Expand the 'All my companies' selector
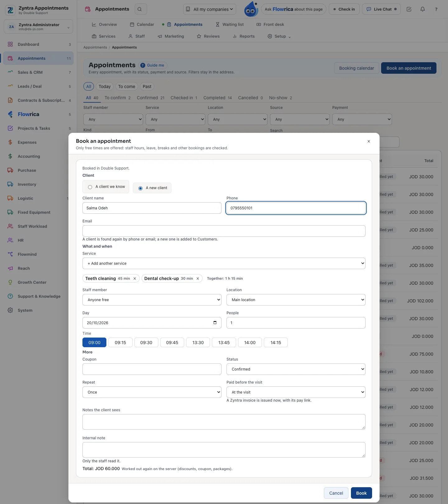Image resolution: width=448 pixels, height=504 pixels. tap(210, 9)
